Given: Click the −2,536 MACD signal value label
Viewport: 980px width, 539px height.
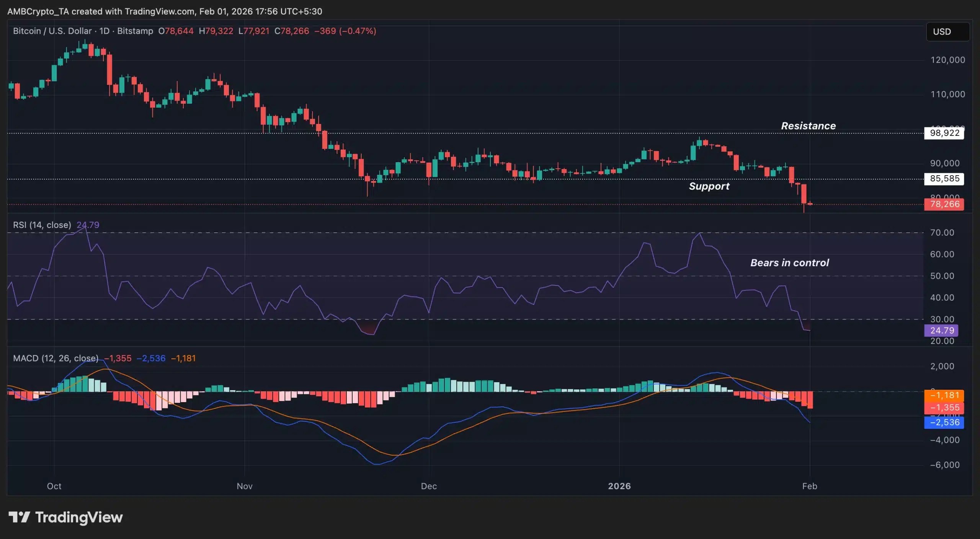Looking at the screenshot, I should [944, 422].
